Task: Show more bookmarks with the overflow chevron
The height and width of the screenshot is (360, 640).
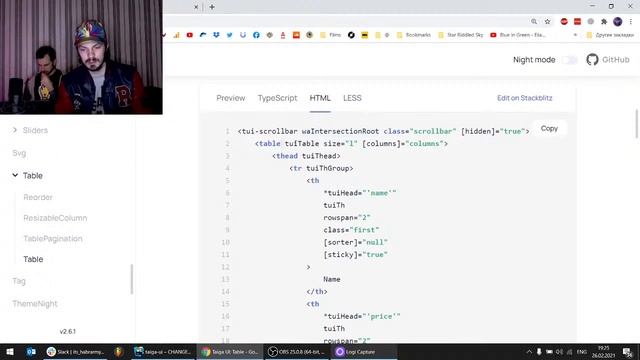Action: [575, 35]
